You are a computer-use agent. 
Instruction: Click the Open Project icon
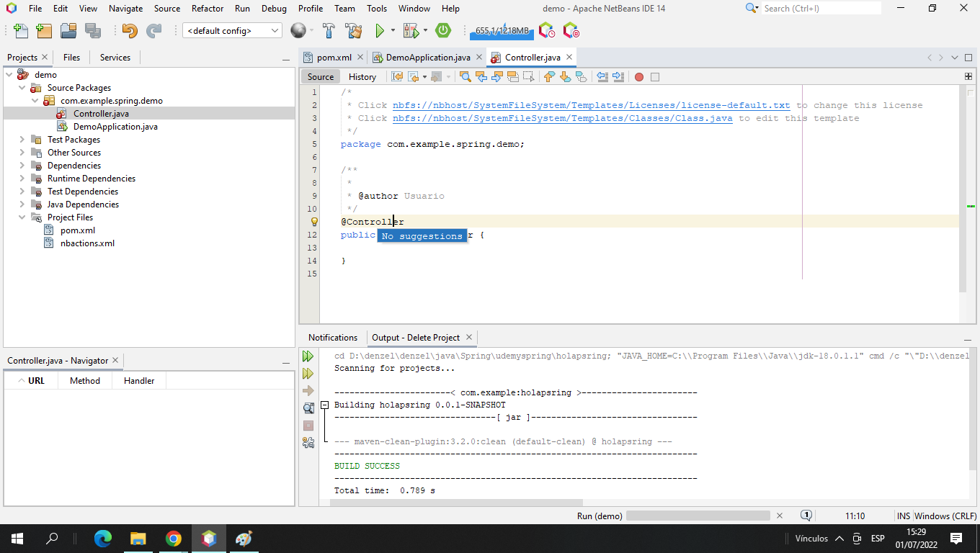click(68, 31)
